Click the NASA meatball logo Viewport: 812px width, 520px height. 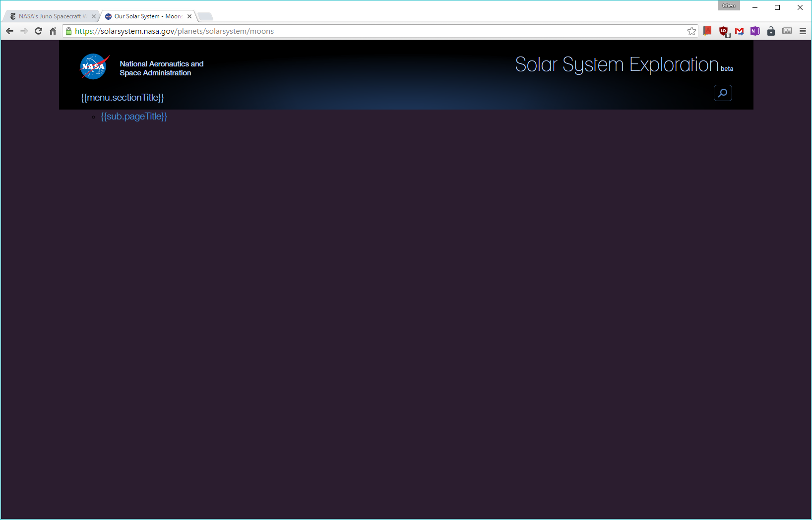tap(94, 66)
